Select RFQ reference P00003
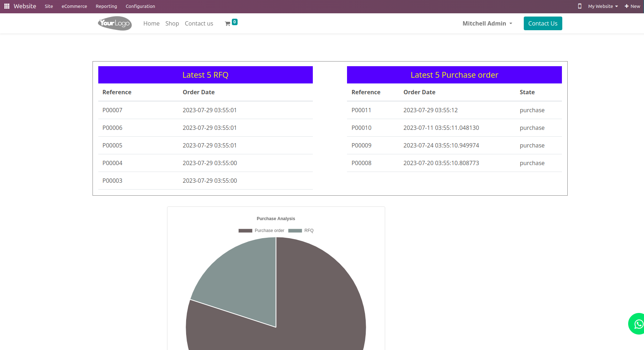This screenshot has width=644, height=350. (x=112, y=181)
